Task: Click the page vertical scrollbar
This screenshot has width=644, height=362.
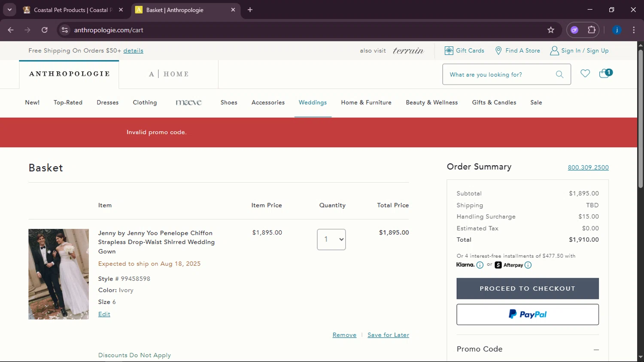Action: point(641,119)
